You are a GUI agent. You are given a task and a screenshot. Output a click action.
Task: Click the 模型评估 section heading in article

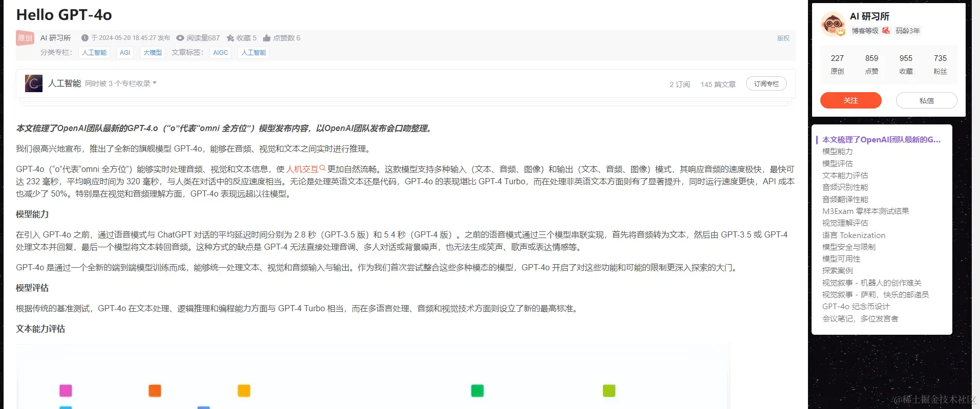(32, 288)
